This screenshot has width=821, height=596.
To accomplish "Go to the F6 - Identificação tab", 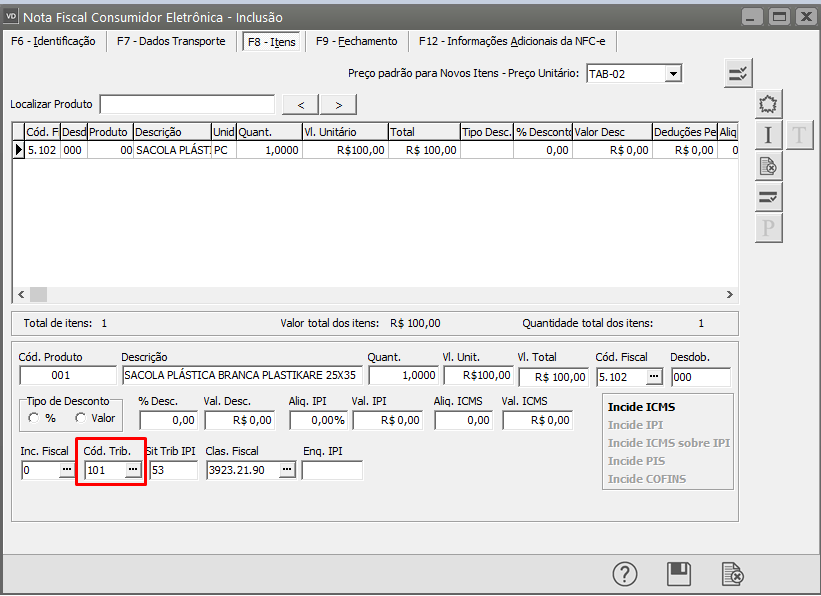I will point(52,41).
